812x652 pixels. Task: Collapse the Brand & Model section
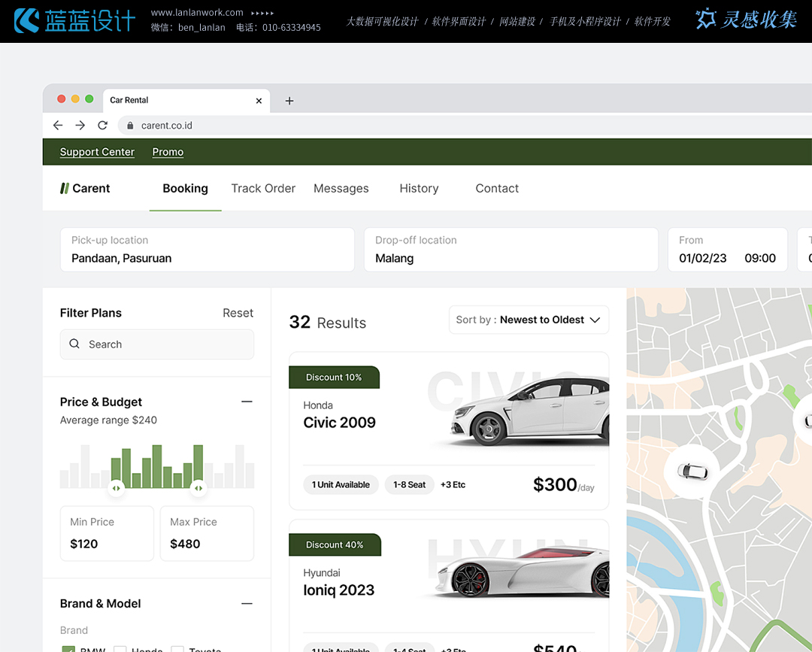[x=247, y=604]
